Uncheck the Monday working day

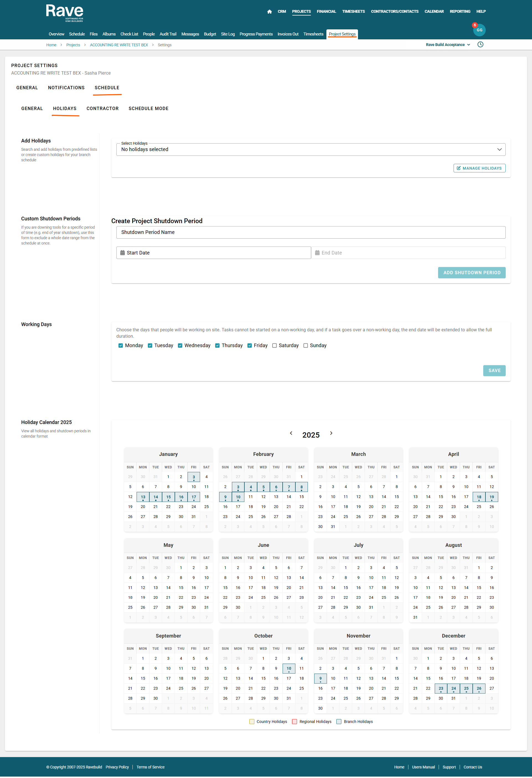tap(121, 345)
